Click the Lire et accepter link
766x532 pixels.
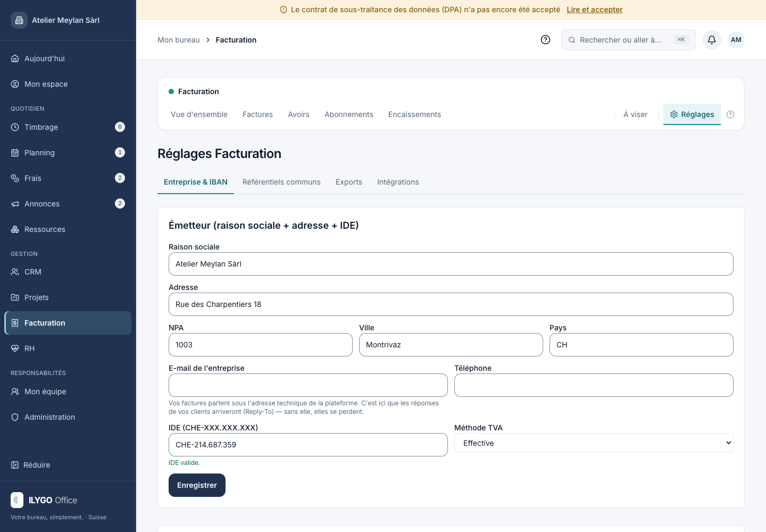click(595, 10)
